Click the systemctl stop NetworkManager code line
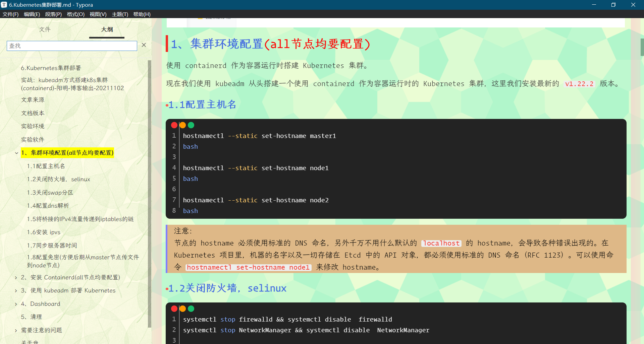The width and height of the screenshot is (644, 344). (x=306, y=330)
